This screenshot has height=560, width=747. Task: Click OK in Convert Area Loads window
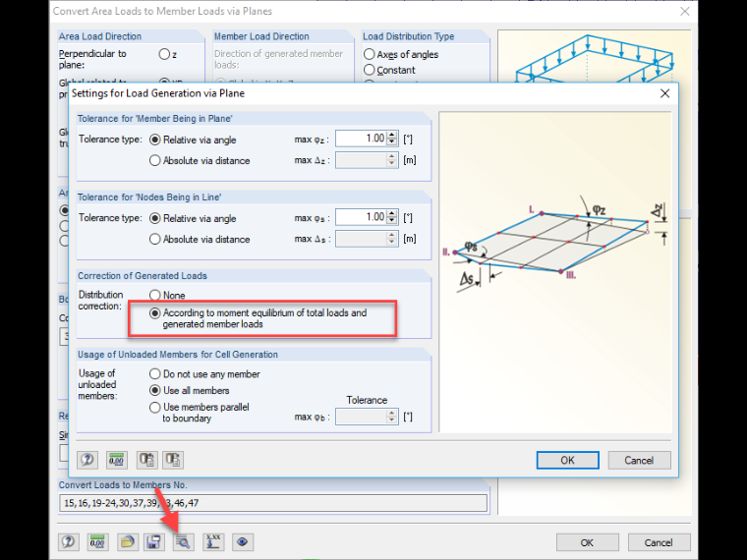click(587, 542)
